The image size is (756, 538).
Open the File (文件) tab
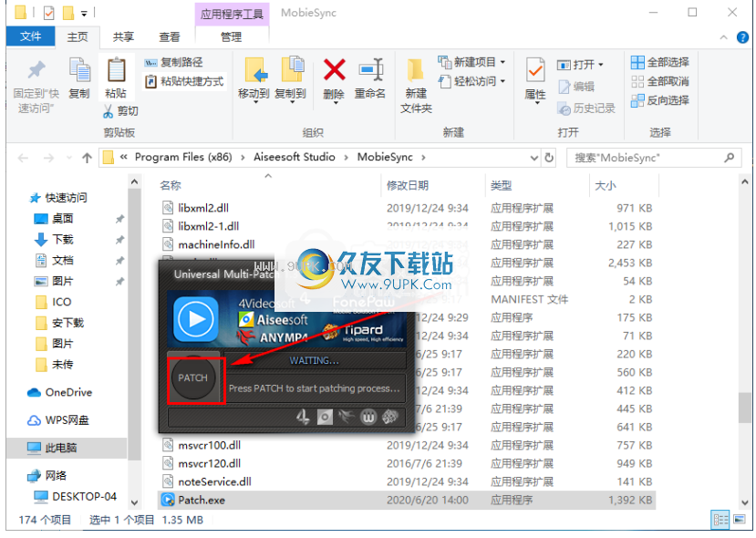(30, 36)
